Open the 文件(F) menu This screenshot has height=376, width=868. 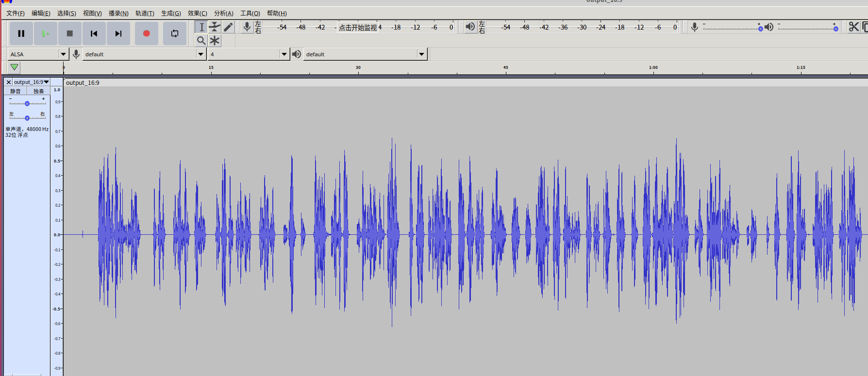16,14
